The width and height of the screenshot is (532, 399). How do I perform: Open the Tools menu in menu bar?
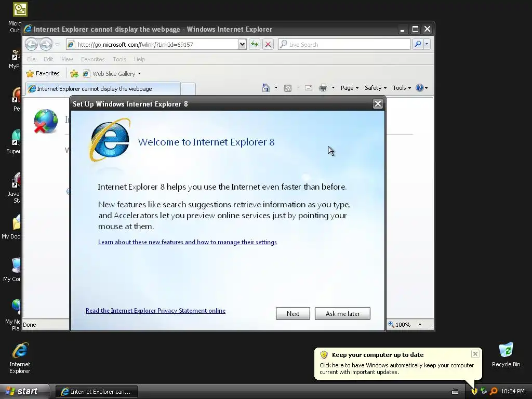[119, 59]
